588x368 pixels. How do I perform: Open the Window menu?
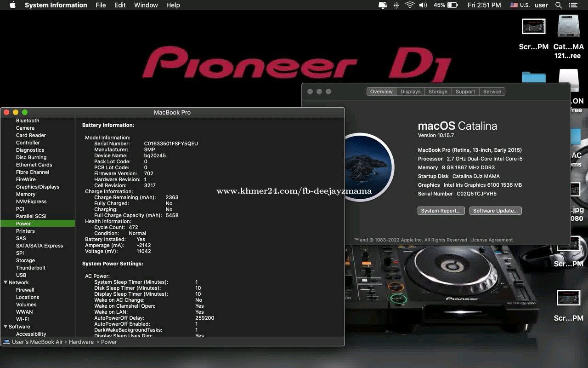(146, 5)
